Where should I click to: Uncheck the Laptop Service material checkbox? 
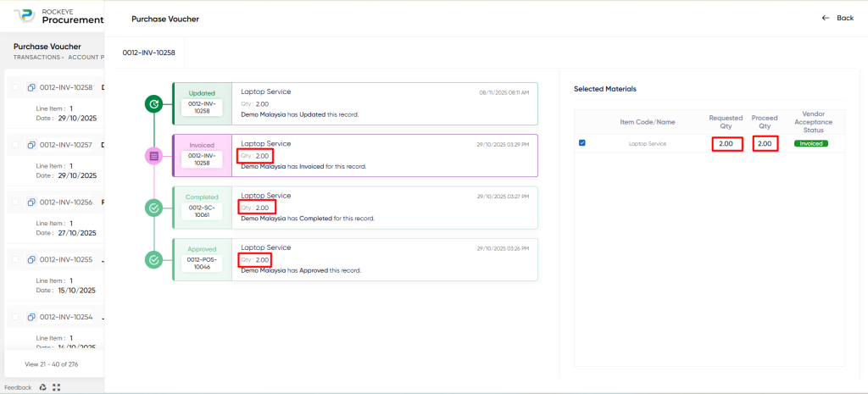pyautogui.click(x=582, y=143)
